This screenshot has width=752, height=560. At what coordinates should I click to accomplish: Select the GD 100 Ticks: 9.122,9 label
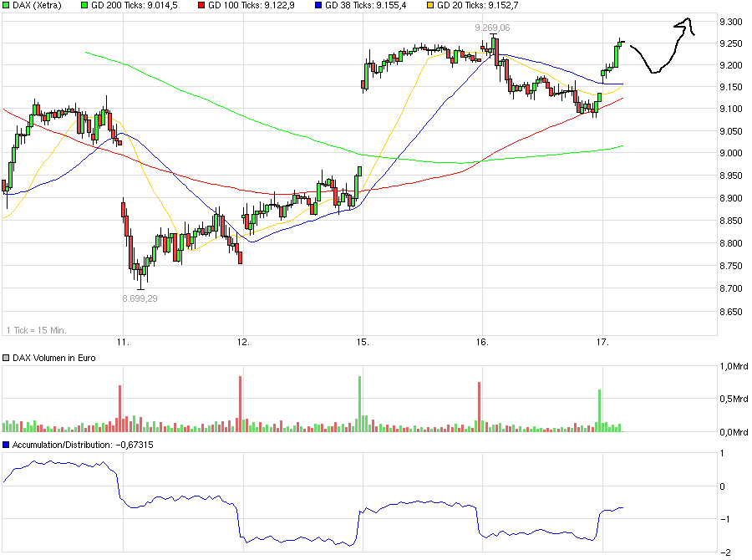pos(252,6)
